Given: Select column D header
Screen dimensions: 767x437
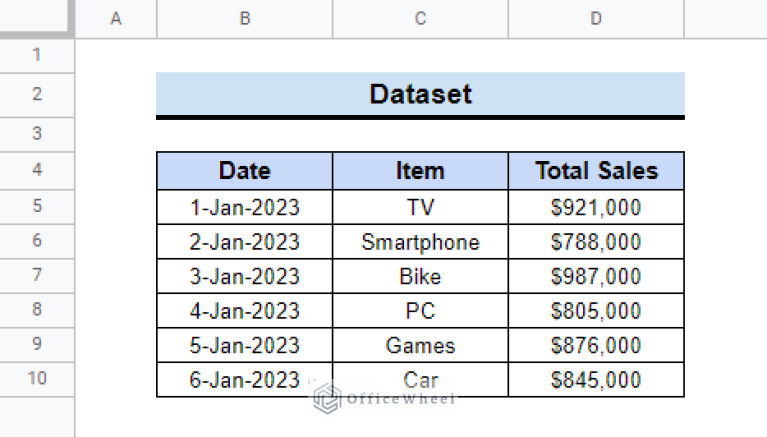Looking at the screenshot, I should pos(596,19).
